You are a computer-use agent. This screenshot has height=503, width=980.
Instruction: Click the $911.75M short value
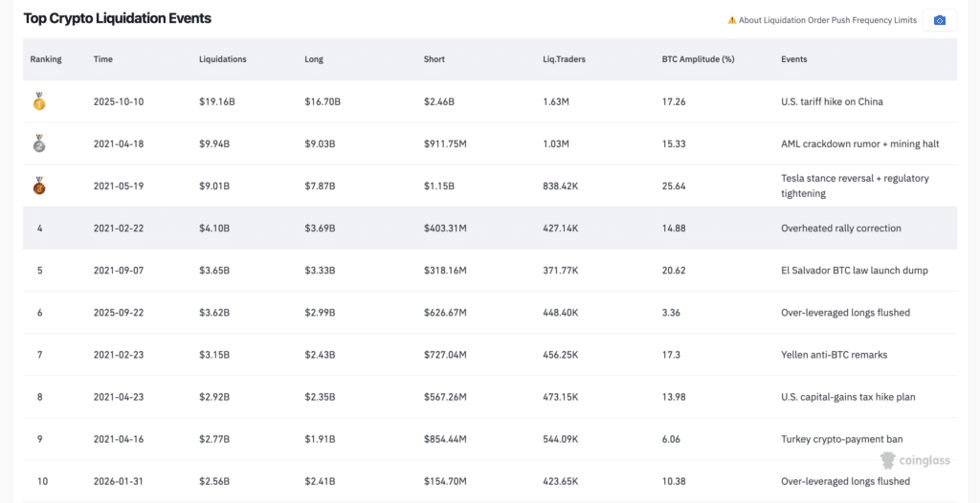[x=444, y=143]
